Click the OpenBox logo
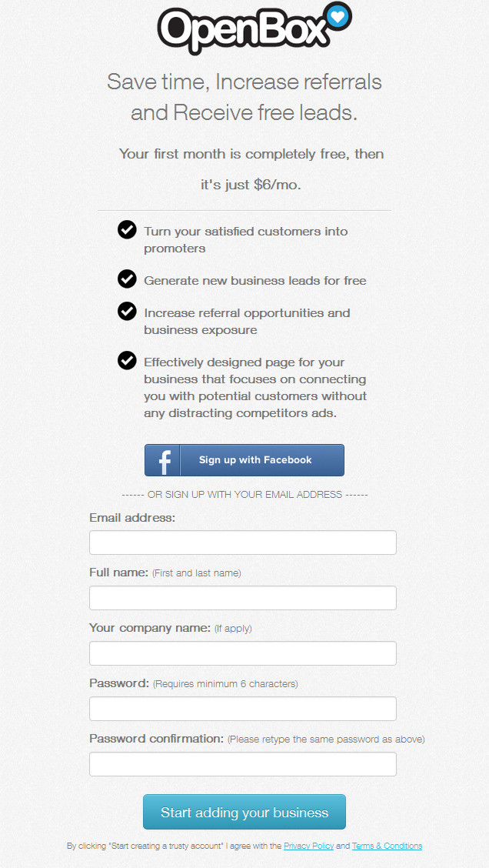 click(254, 28)
